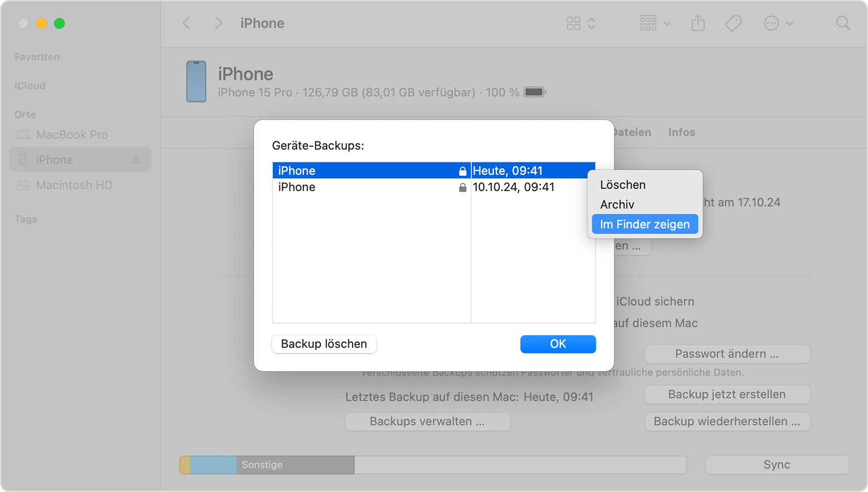Viewport: 868px width, 492px height.
Task: Click Backup wiederherstellen button
Action: (727, 421)
